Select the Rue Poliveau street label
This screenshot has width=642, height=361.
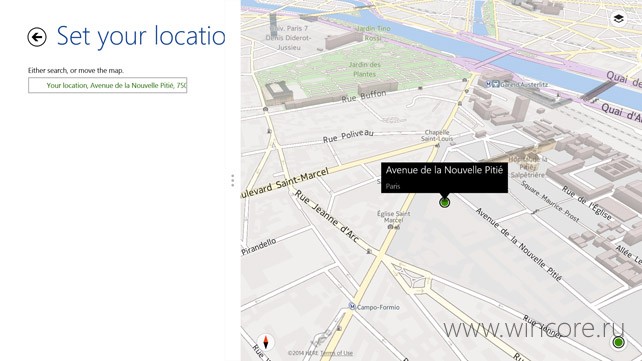(x=348, y=136)
